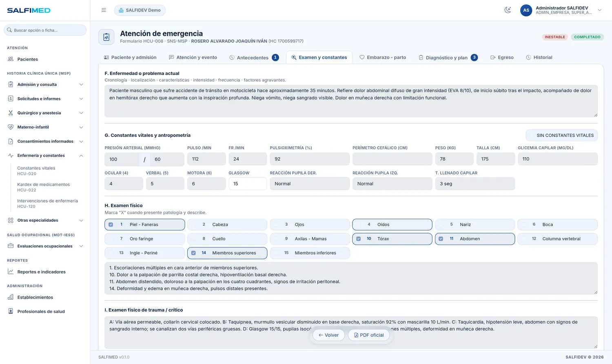Viewport: 612px width, 364px height.
Task: Click the Materno-infantil heart icon
Action: pyautogui.click(x=11, y=127)
